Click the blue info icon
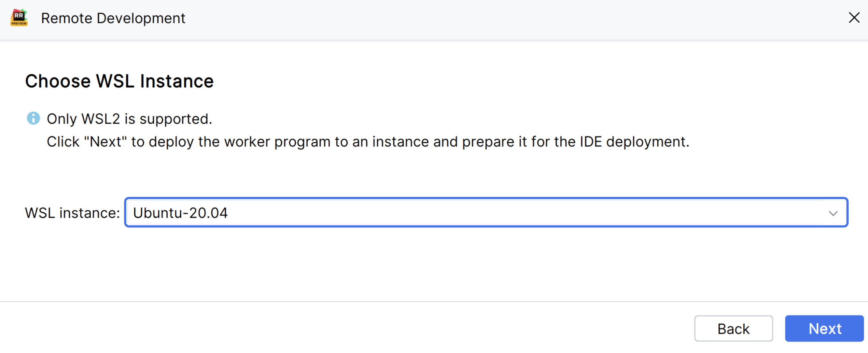This screenshot has height=353, width=868. coord(33,118)
